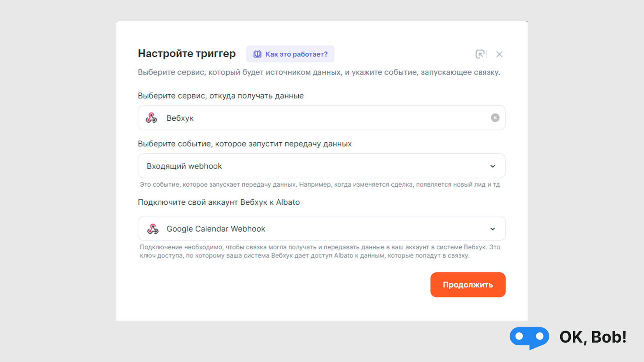Click the 'Как это работает?' badge background
Viewport: 644px width, 362px height.
pyautogui.click(x=290, y=54)
